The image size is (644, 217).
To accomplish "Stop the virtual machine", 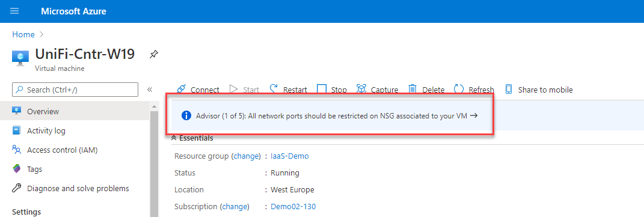I will 332,90.
